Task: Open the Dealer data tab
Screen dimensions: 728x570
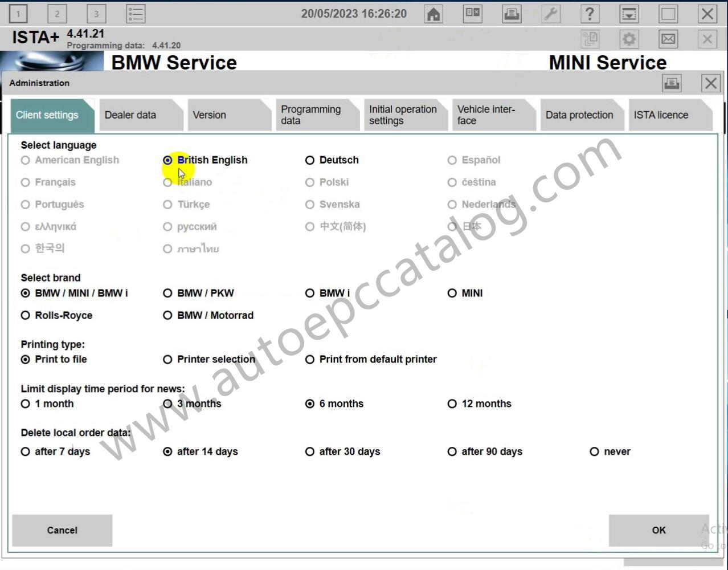Action: point(140,115)
